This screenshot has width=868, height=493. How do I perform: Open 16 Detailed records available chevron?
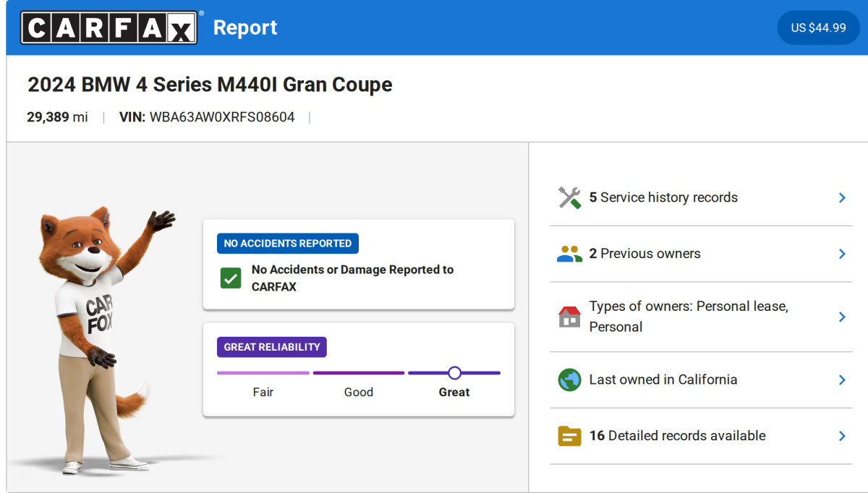pyautogui.click(x=842, y=436)
